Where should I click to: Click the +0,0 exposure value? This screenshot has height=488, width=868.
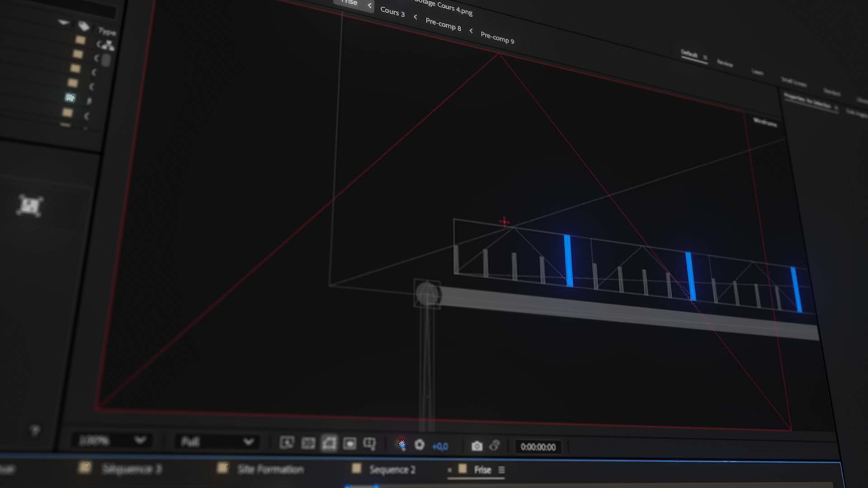pos(440,446)
